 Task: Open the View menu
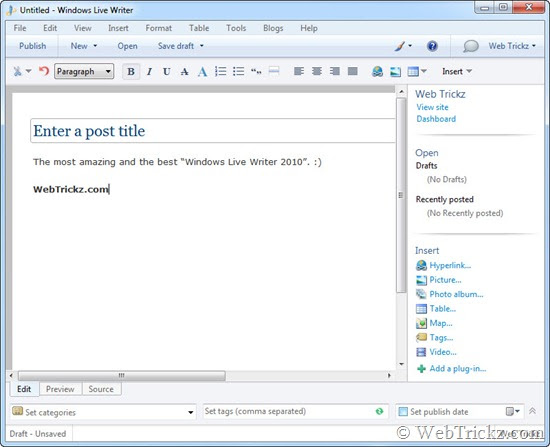[83, 28]
